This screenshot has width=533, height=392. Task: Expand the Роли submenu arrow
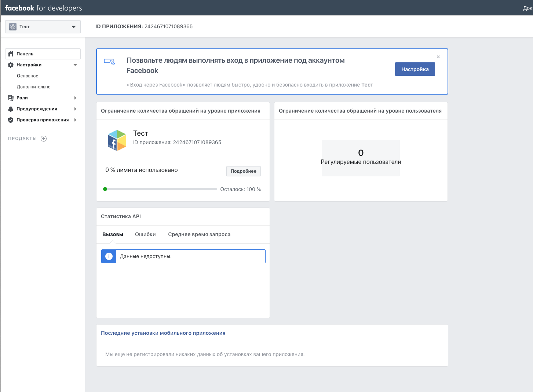point(75,98)
